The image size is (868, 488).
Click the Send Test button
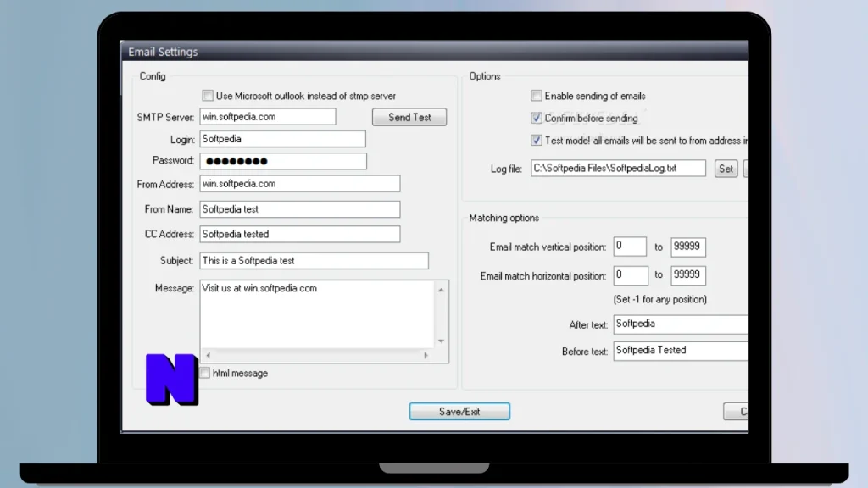409,117
